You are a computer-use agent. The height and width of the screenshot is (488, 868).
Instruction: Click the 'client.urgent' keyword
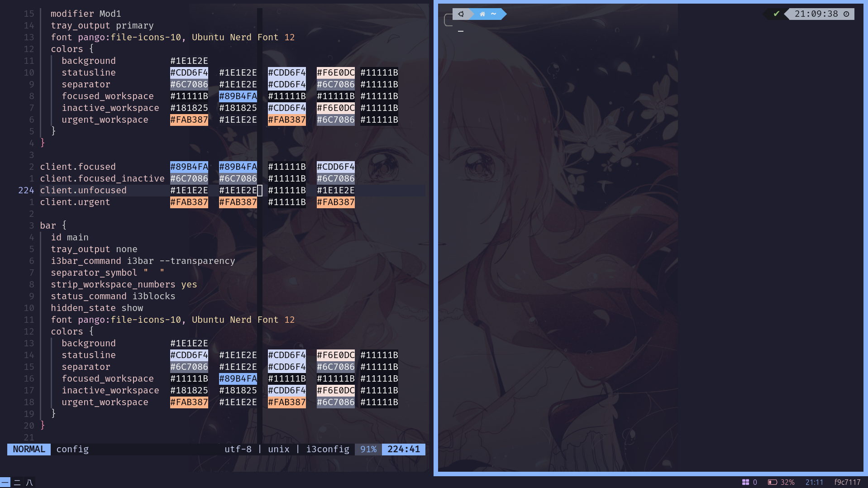(75, 202)
